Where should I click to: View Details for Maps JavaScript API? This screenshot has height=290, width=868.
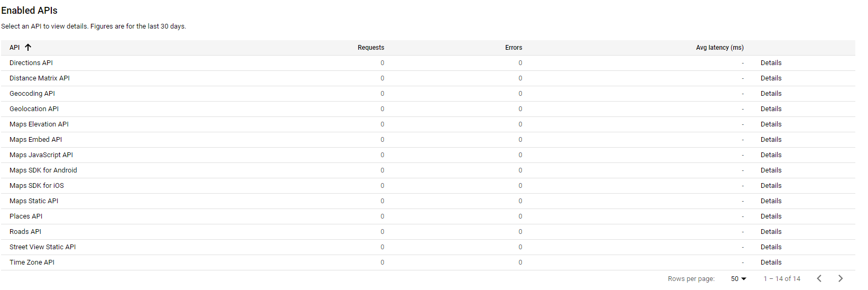pos(771,155)
